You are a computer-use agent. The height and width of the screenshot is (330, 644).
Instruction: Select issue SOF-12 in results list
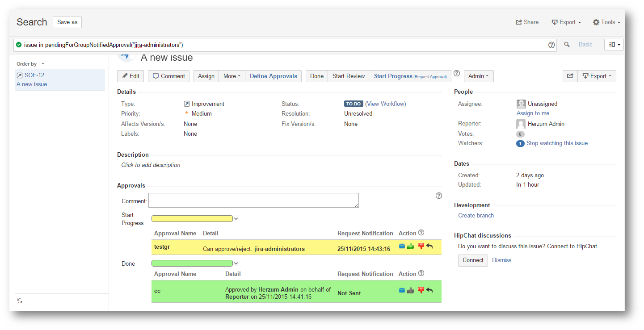pos(60,80)
